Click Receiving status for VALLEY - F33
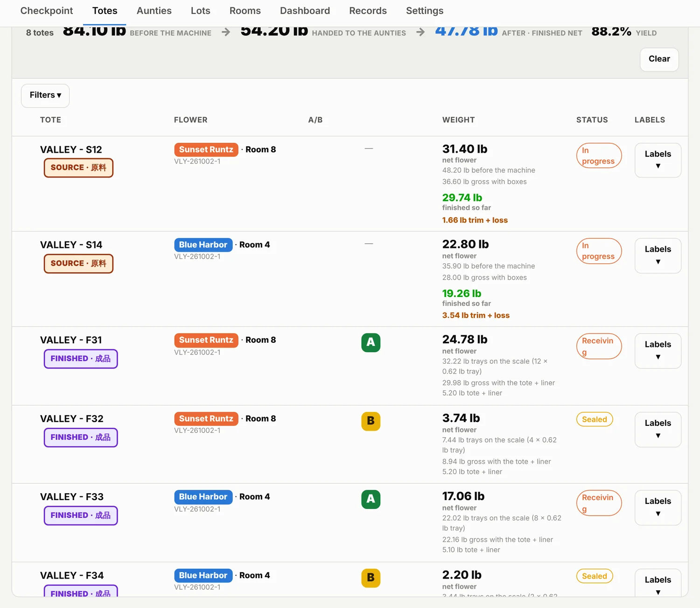Screen dimensions: 700x608 (x=599, y=503)
